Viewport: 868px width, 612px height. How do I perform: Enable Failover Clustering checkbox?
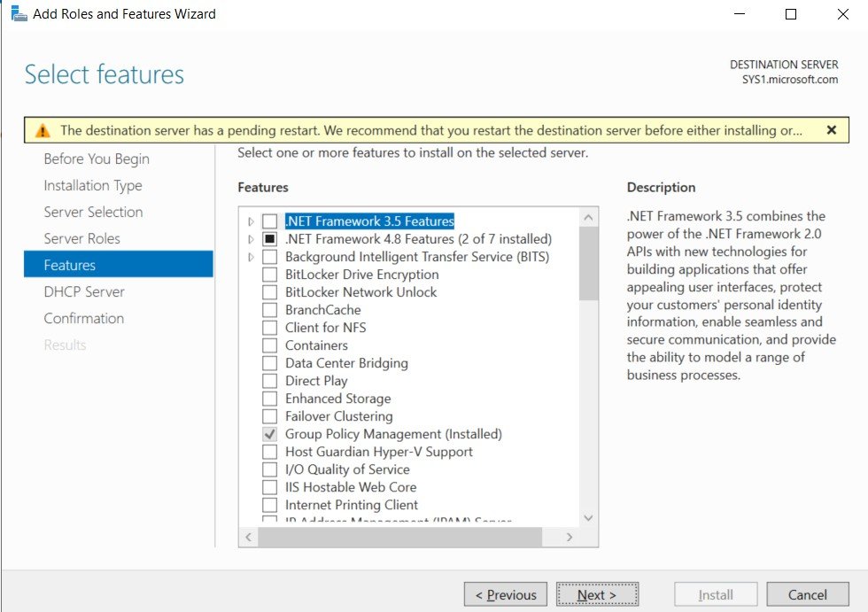coord(269,416)
